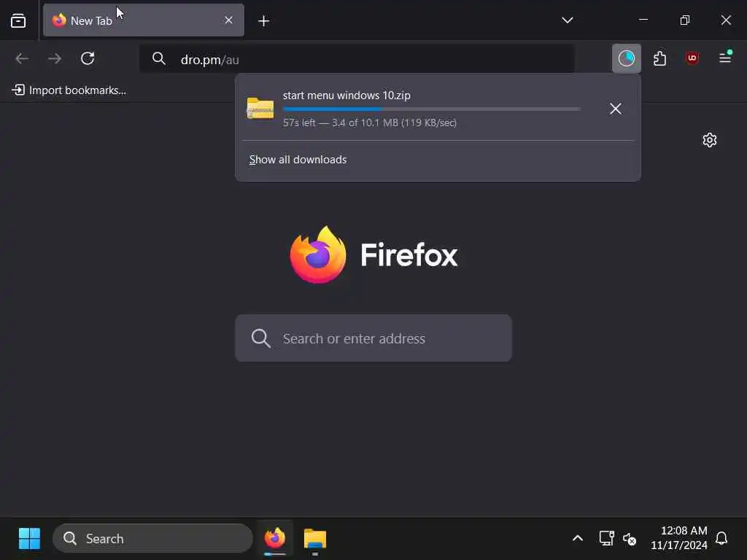
Task: Go back one page
Action: point(22,58)
